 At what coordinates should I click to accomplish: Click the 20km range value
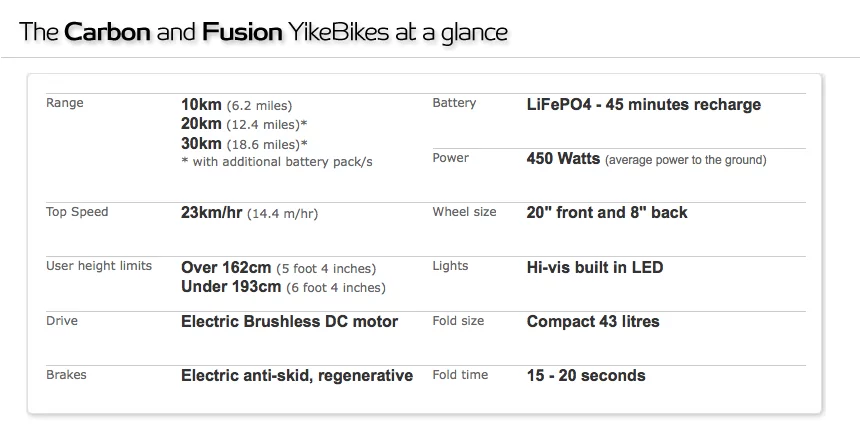point(244,123)
